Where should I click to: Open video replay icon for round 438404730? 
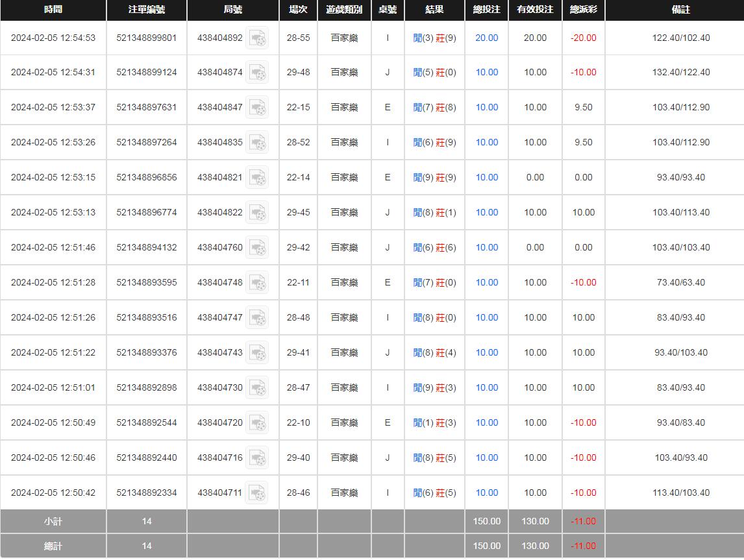[257, 388]
